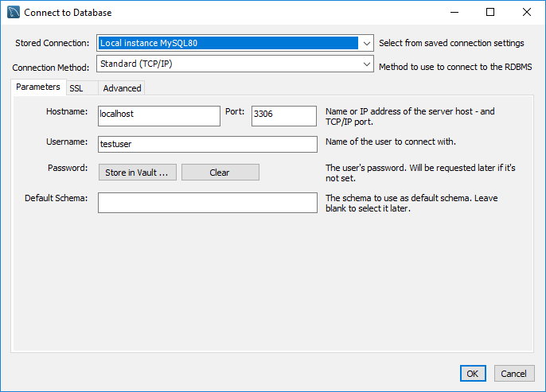The width and height of the screenshot is (546, 392).
Task: Select the Username text field
Action: [x=207, y=144]
